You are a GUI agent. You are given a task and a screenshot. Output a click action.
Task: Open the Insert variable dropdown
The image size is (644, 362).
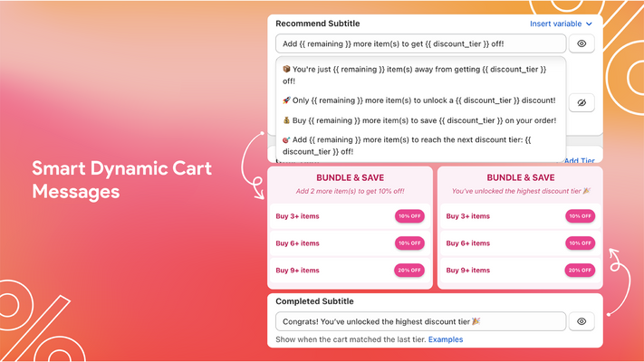[556, 24]
